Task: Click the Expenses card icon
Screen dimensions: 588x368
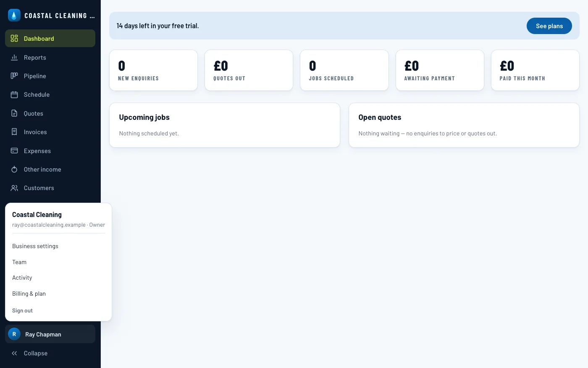Action: [x=14, y=151]
